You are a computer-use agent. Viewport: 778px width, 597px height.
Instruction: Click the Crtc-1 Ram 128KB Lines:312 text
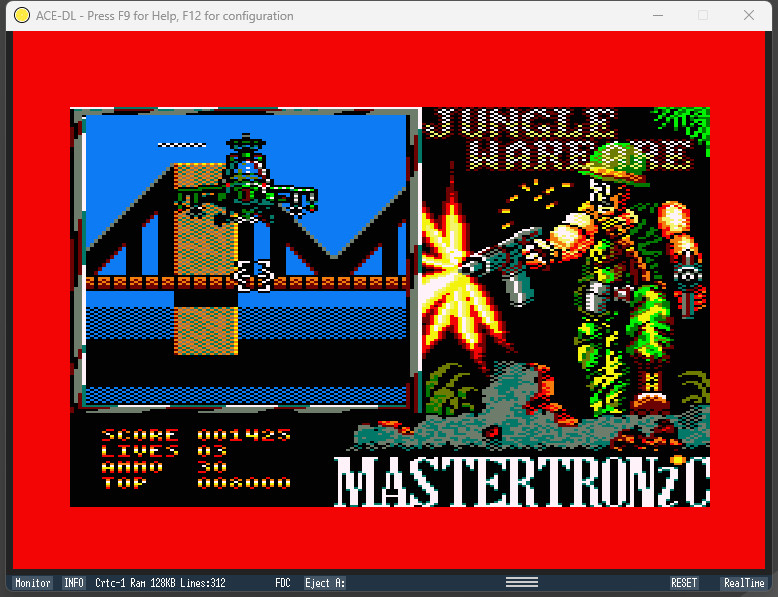[x=160, y=583]
